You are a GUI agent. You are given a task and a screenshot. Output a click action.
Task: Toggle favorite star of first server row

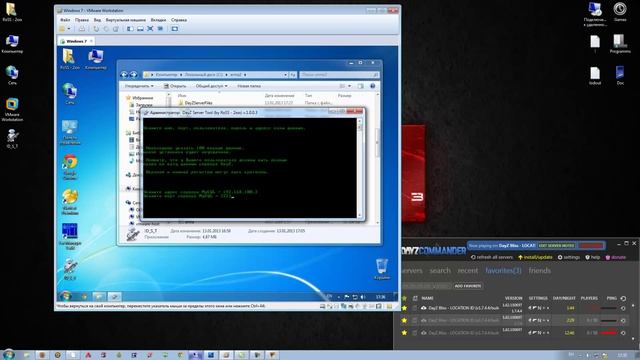404,308
